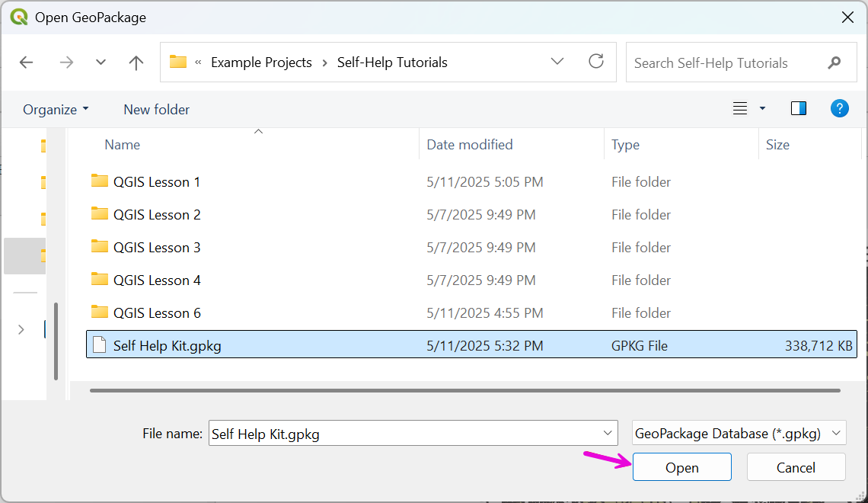Expand the navigation pane tree chevron
The image size is (868, 503).
tap(21, 329)
